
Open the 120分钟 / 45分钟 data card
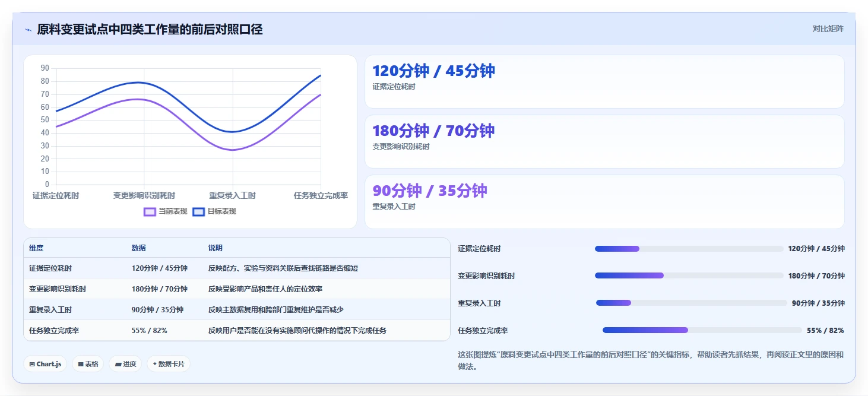[x=604, y=82]
